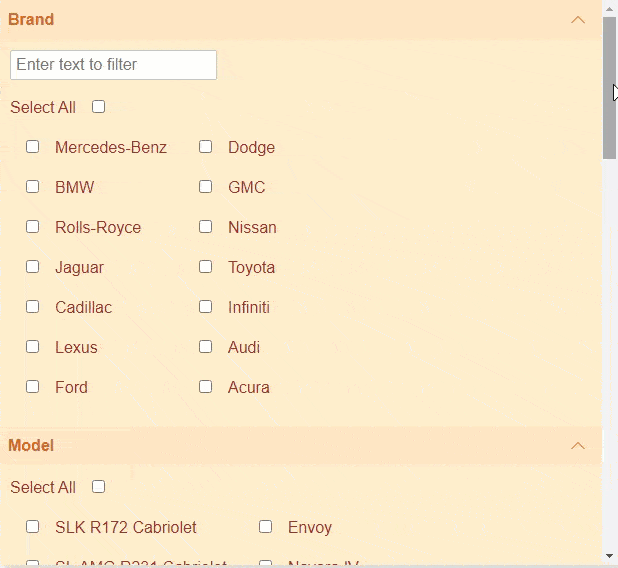Select the Rolls-Royce checkbox
Screen dimensions: 618x568
coord(33,227)
